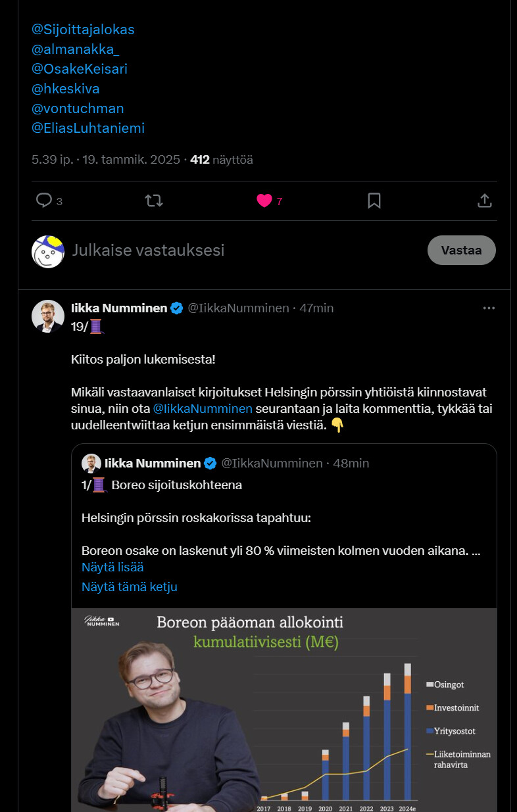Toggle the pink heart like button
This screenshot has width=517, height=812.
pos(264,201)
